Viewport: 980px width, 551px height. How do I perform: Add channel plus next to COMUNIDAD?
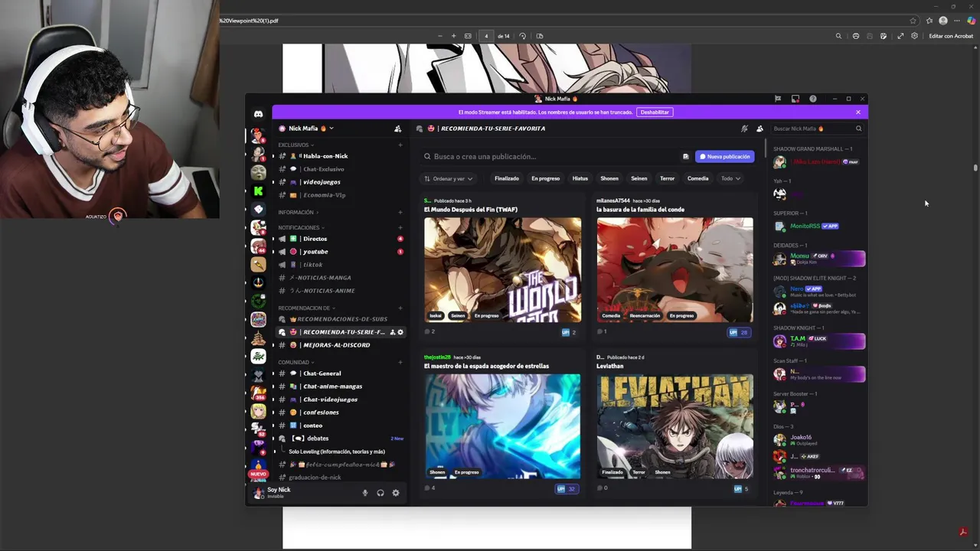coord(400,362)
